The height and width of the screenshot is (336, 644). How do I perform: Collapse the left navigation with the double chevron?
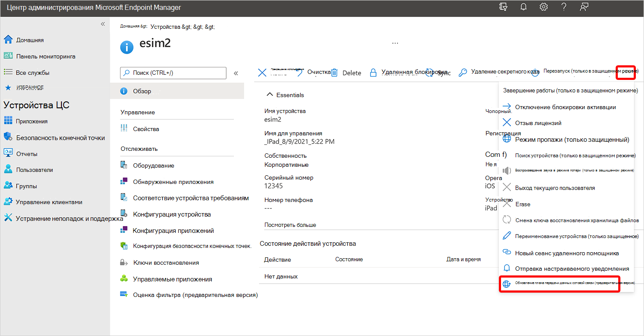pyautogui.click(x=103, y=24)
